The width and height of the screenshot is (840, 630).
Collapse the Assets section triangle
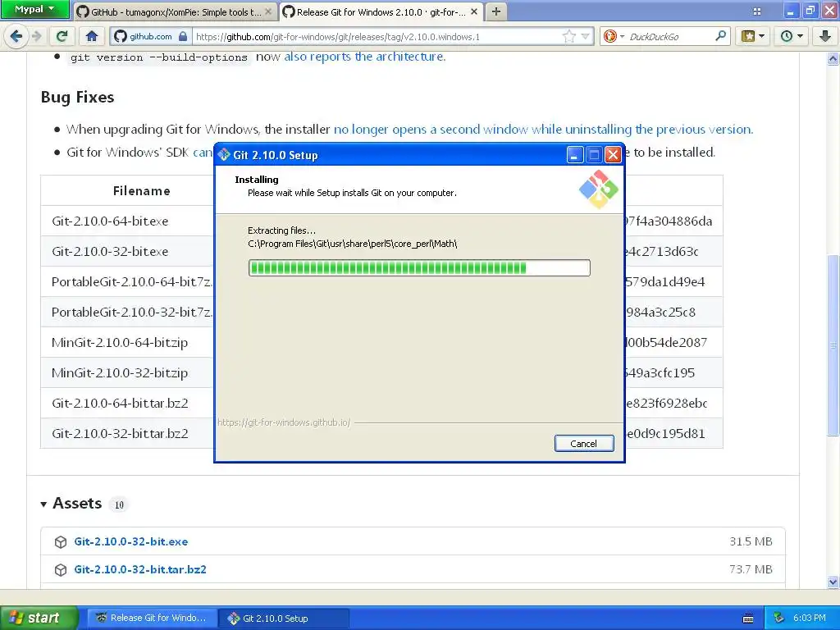click(x=43, y=504)
